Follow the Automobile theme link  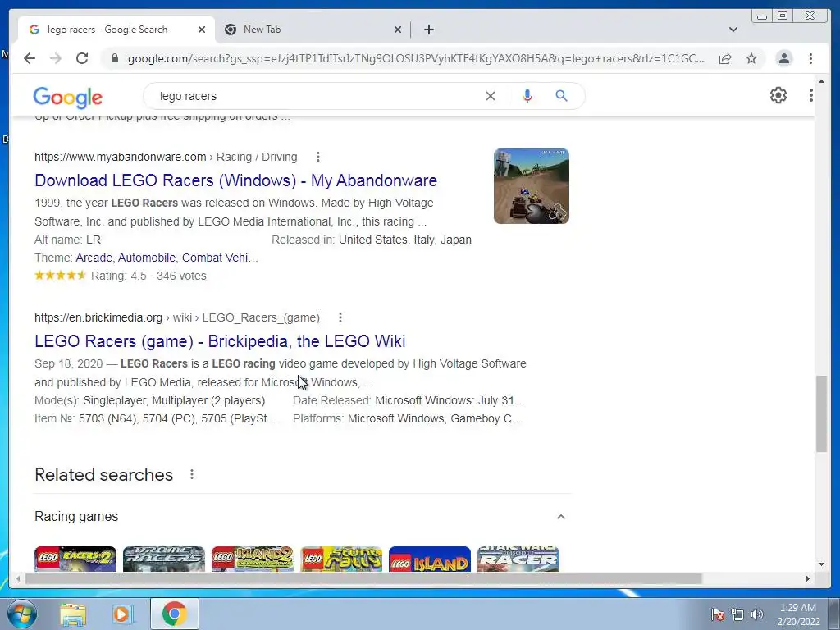[147, 258]
